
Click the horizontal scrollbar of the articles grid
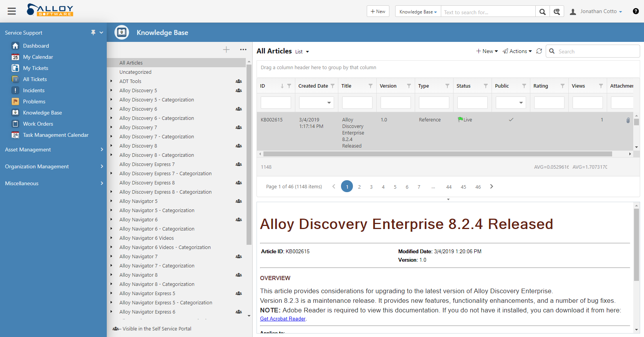point(438,154)
